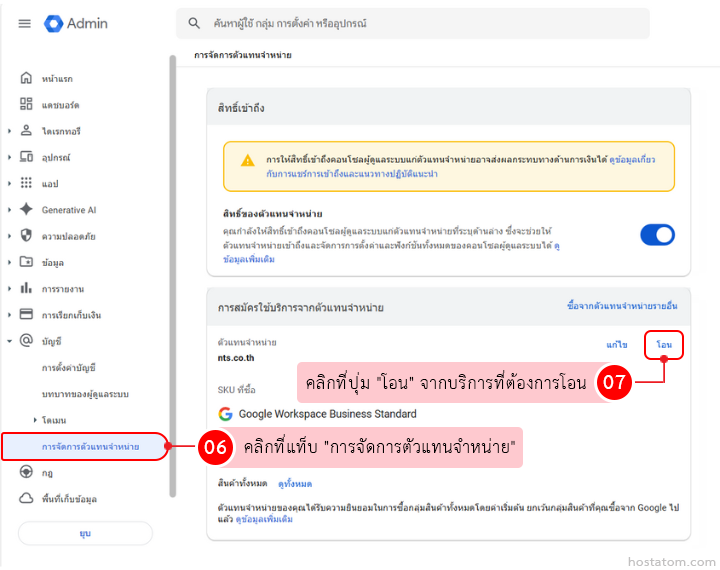Expand the โดเมน submenu arrow
Image resolution: width=720 pixels, height=570 pixels.
coord(35,419)
